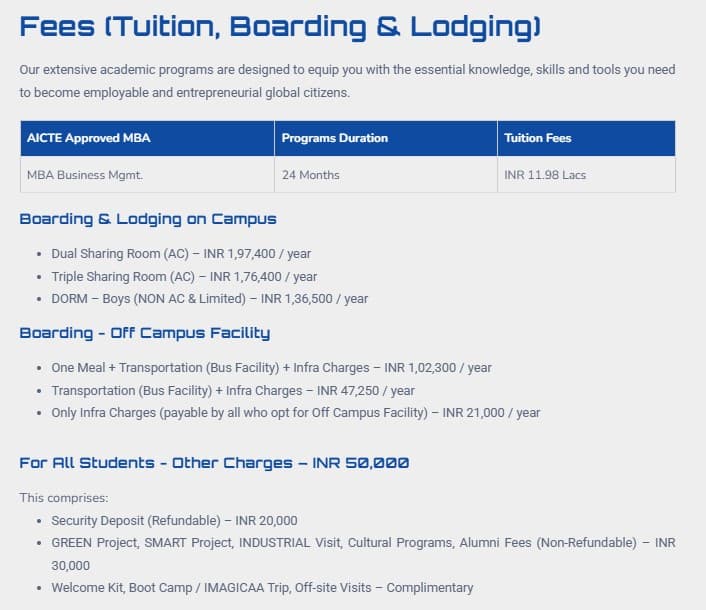Click the Boarding - Off Campus Facility heading
Viewport: 706px width, 610px height.
(x=145, y=333)
